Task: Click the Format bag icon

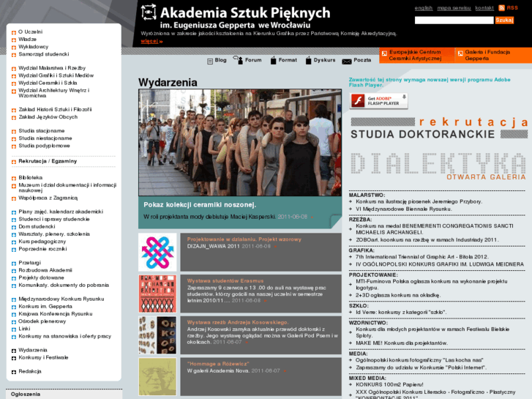Action: click(x=274, y=61)
